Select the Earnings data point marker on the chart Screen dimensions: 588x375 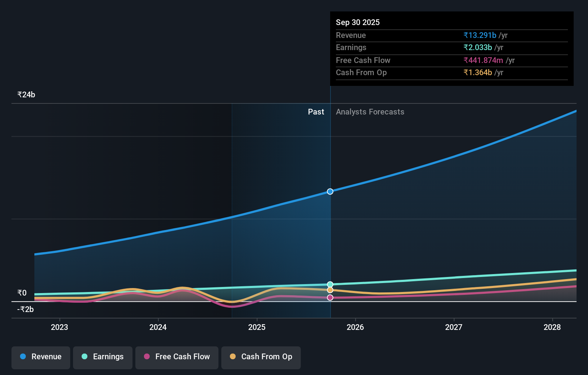click(330, 284)
